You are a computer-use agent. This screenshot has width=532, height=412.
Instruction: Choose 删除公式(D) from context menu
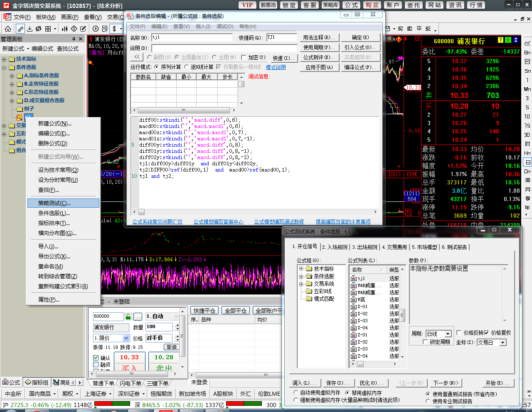tap(63, 143)
